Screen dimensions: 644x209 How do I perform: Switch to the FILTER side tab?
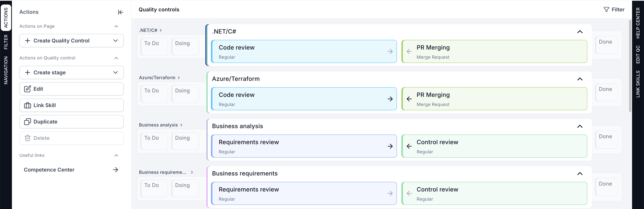tap(6, 42)
